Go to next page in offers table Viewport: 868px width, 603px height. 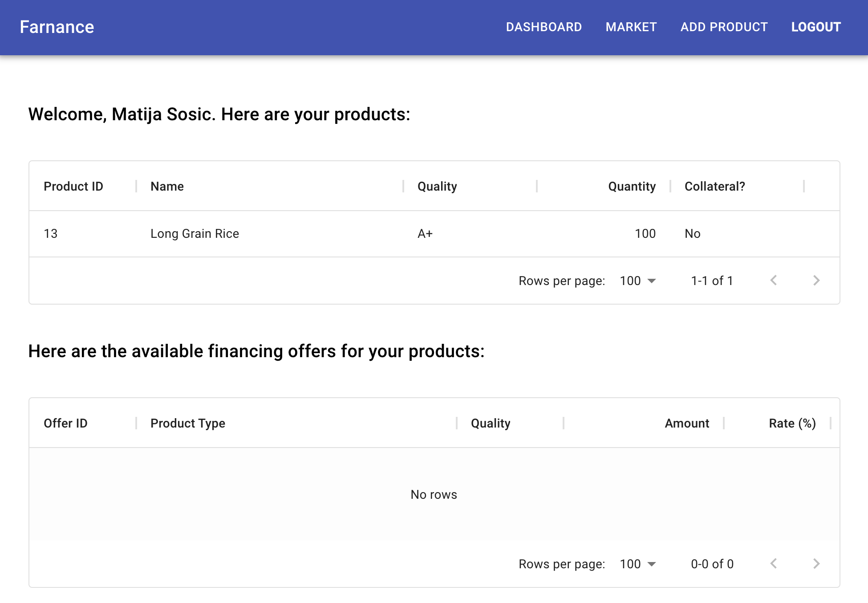click(x=816, y=564)
